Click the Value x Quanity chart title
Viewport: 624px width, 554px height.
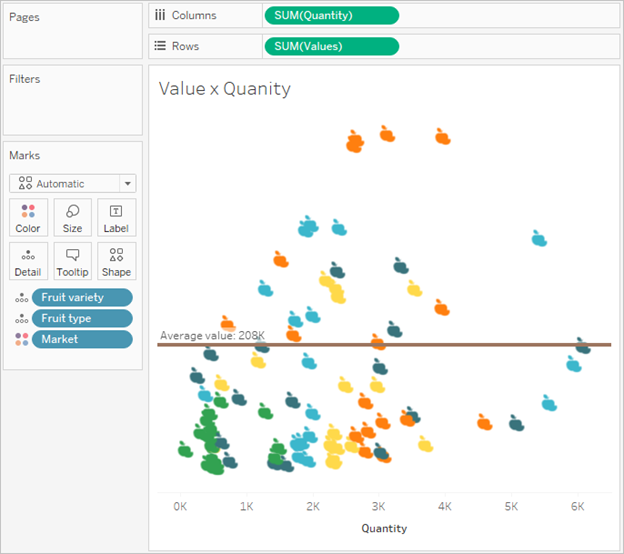click(224, 88)
